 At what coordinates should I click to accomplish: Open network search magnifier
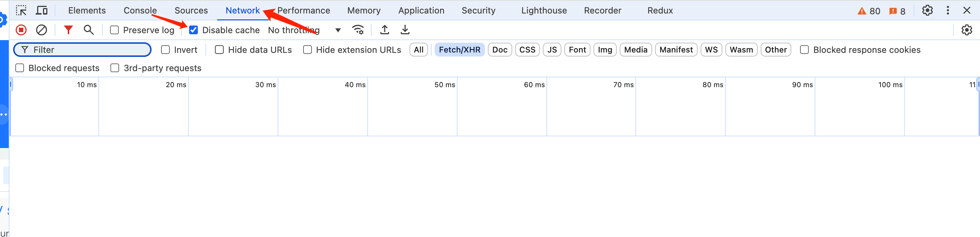coord(89,30)
